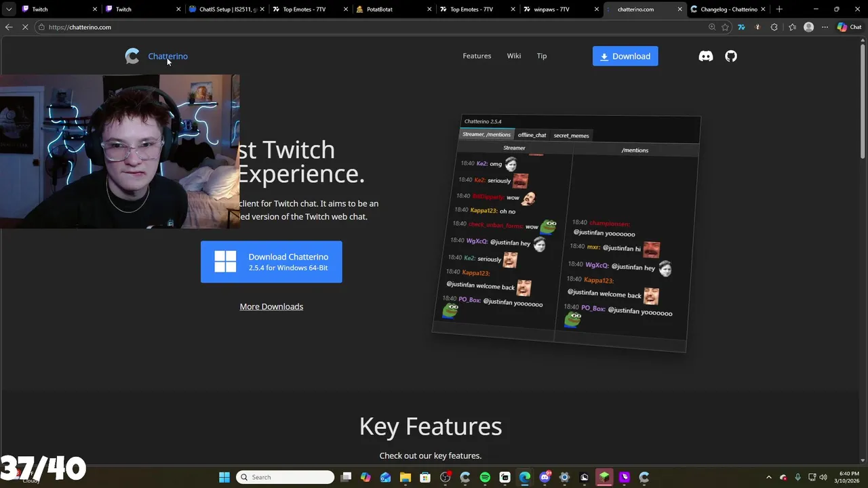The image size is (868, 488).
Task: Click the microphone icon in the system tray
Action: tap(798, 477)
